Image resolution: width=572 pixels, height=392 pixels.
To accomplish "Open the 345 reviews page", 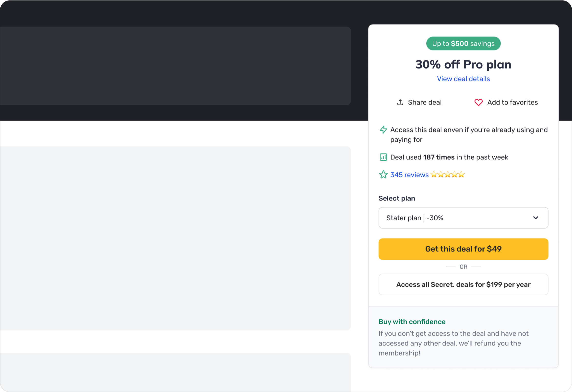I will click(x=410, y=175).
